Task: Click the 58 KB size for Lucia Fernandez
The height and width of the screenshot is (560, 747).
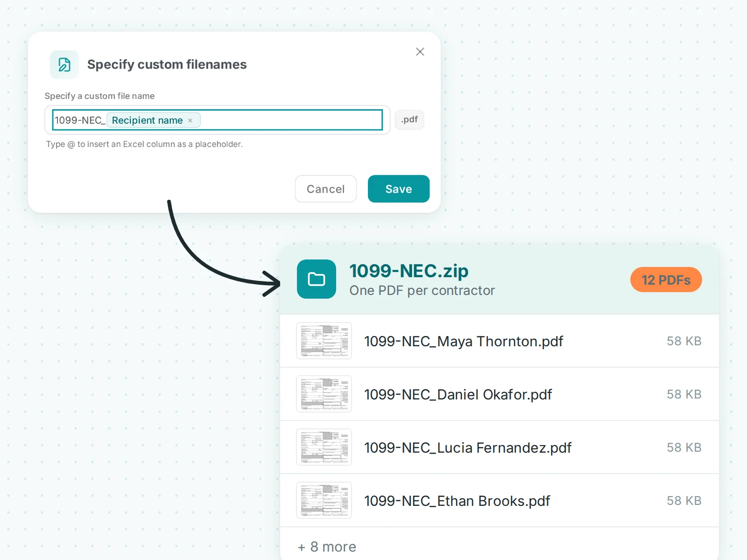Action: tap(684, 448)
